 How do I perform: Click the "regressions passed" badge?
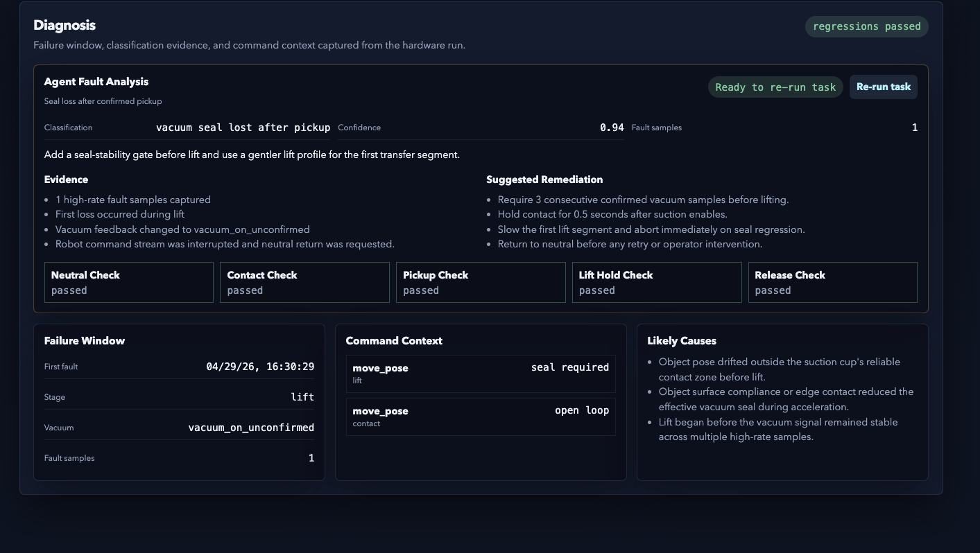tap(866, 26)
